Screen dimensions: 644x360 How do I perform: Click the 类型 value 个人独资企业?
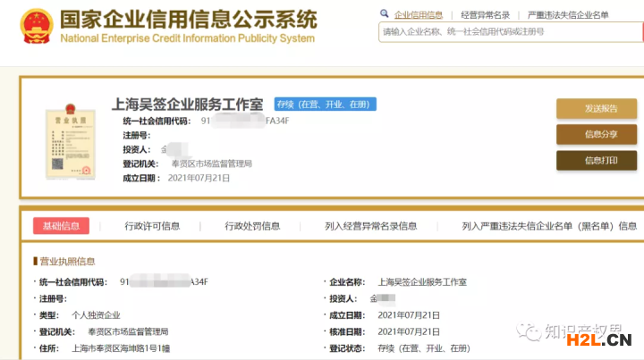(x=96, y=315)
